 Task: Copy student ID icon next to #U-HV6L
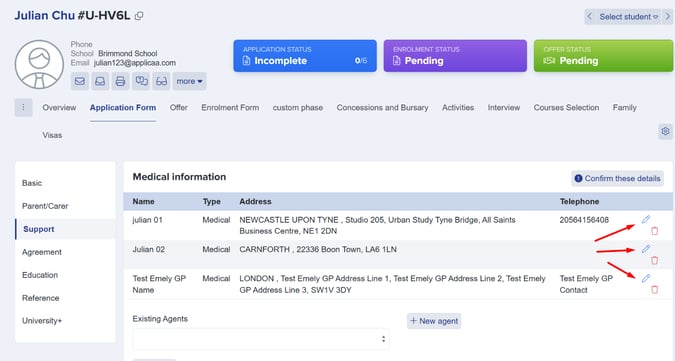coord(139,16)
